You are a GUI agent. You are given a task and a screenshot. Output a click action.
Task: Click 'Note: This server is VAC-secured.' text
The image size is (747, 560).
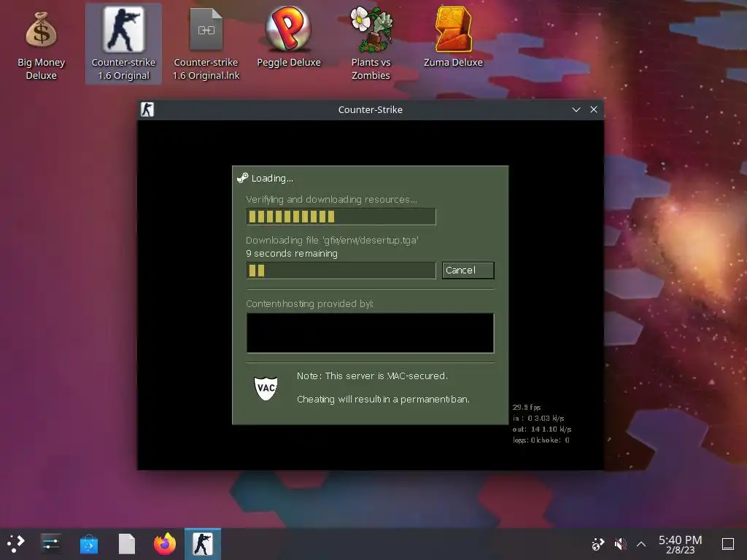[373, 376]
